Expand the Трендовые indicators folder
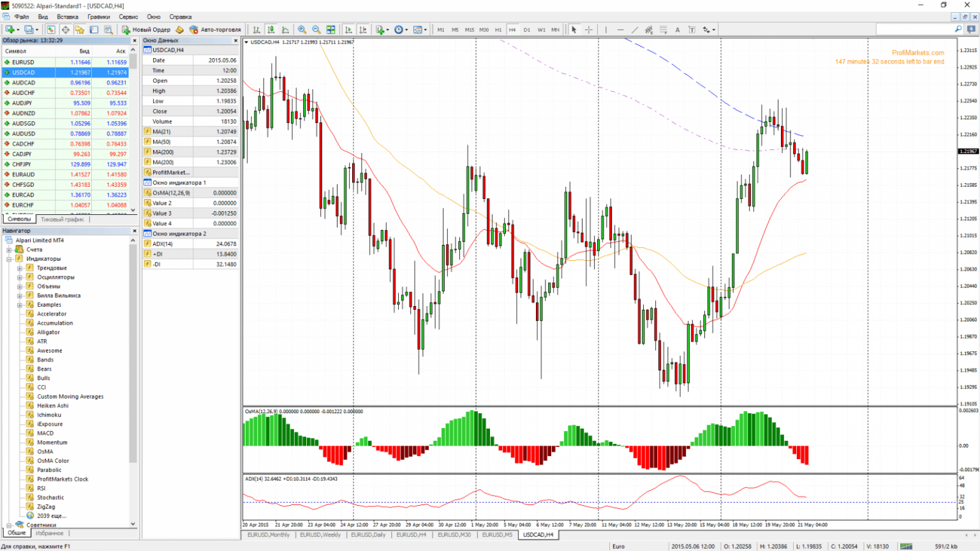980x551 pixels. tap(20, 268)
